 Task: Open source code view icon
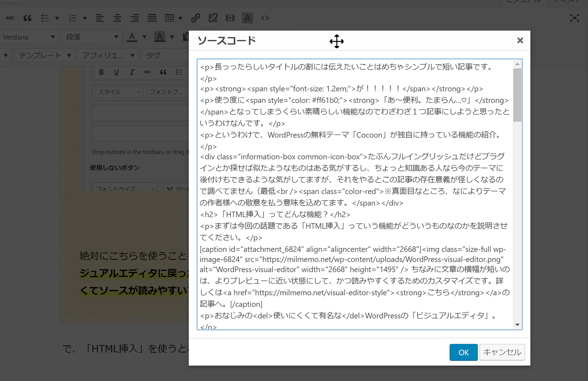(x=265, y=18)
